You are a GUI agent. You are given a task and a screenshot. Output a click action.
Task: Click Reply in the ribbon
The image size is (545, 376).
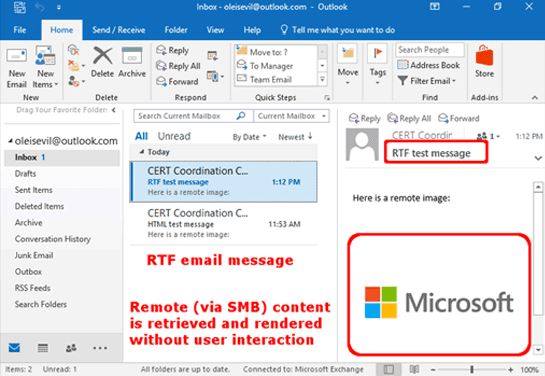click(x=173, y=50)
